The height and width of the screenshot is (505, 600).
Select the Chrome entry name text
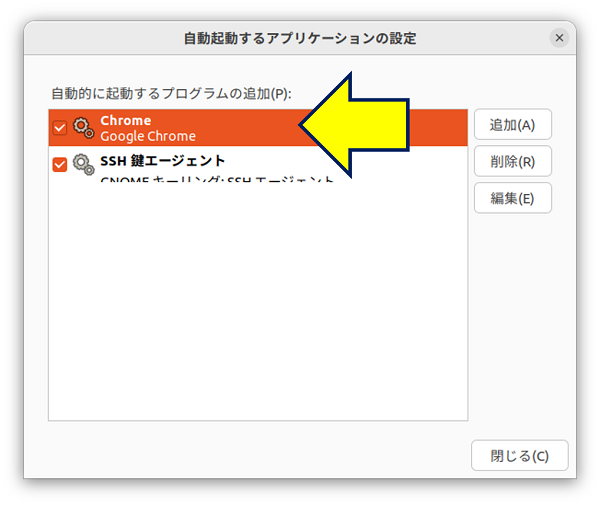126,121
